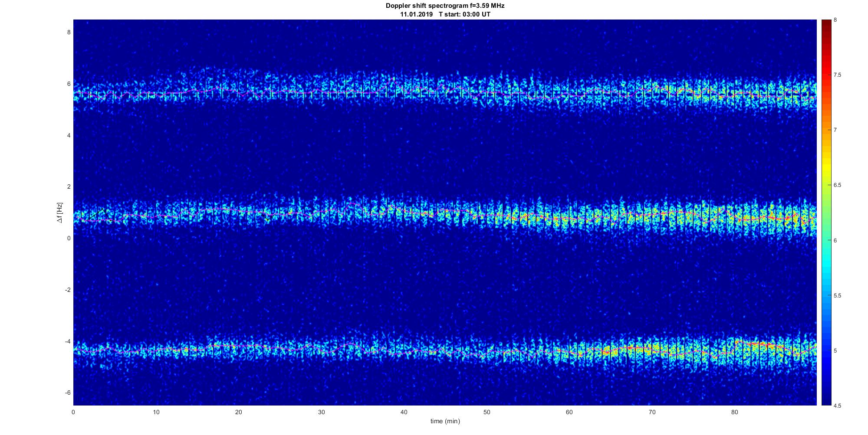Click the colorbar tick label '7.5'
The width and height of the screenshot is (868, 435).
click(x=838, y=75)
